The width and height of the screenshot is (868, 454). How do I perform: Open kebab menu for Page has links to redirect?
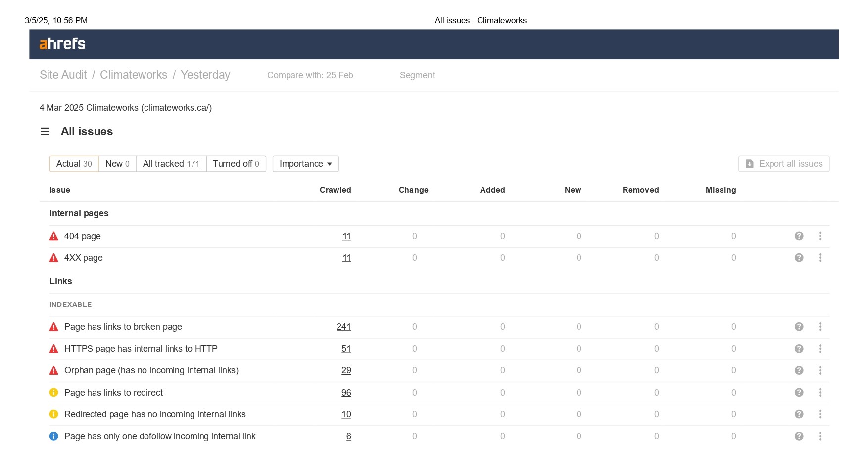pos(820,393)
